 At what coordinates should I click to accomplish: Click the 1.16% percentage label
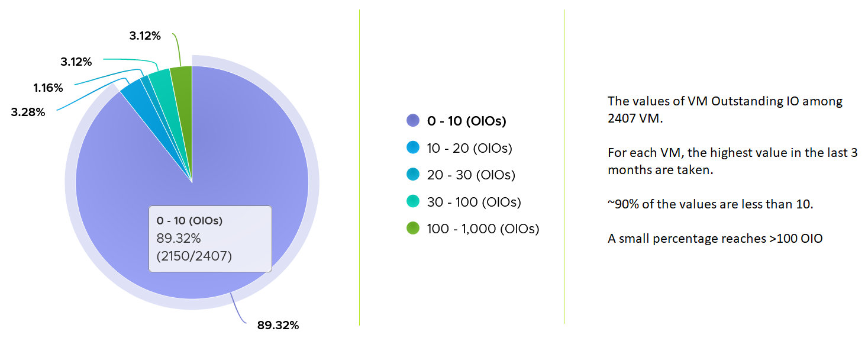point(48,88)
